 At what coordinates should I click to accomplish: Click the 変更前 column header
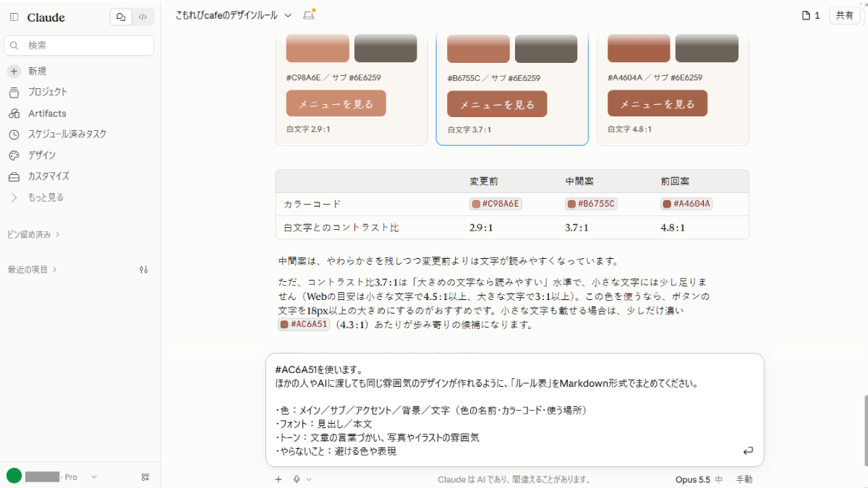(483, 181)
